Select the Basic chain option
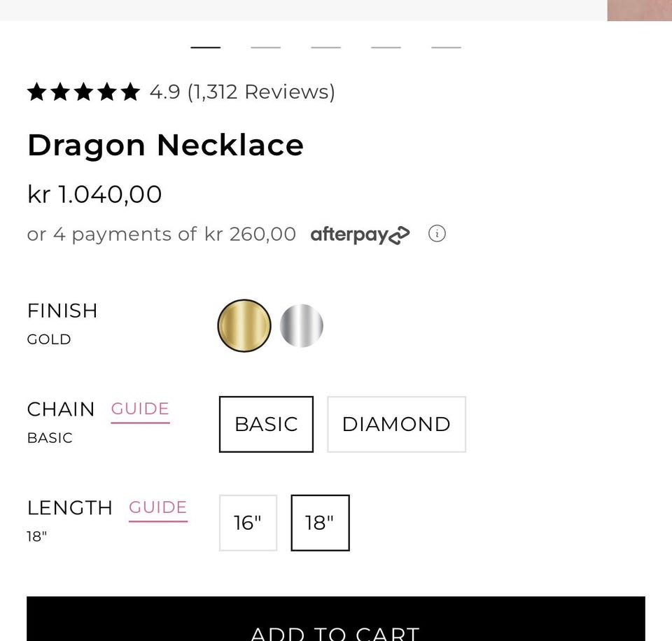672x641 pixels. (x=266, y=424)
